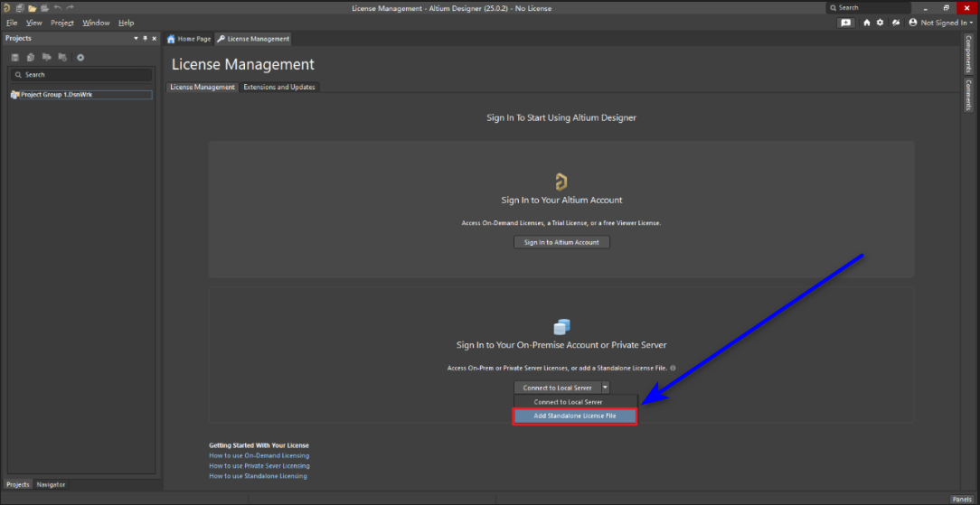This screenshot has width=980, height=505.
Task: Open the Comments side panel tab
Action: tap(968, 95)
